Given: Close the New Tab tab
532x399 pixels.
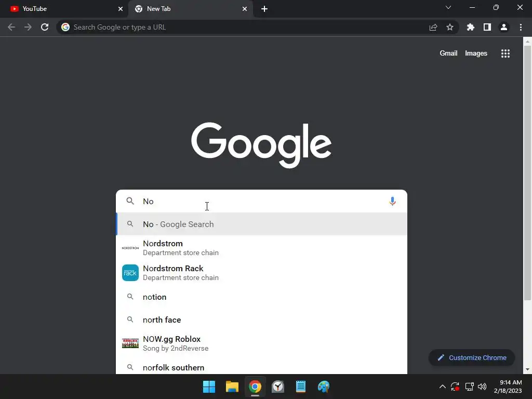Looking at the screenshot, I should (x=245, y=9).
